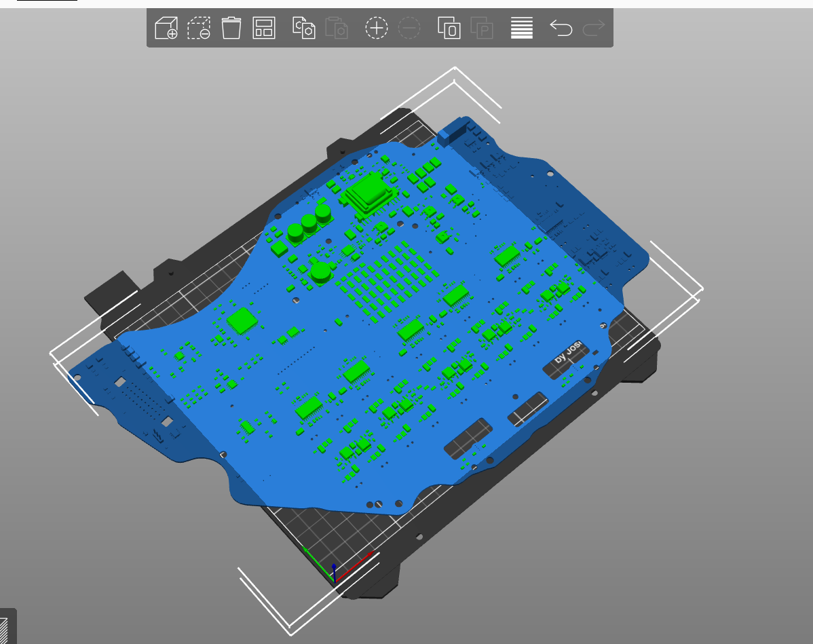This screenshot has height=644, width=813.
Task: Click the large green square chip
Action: tap(242, 321)
